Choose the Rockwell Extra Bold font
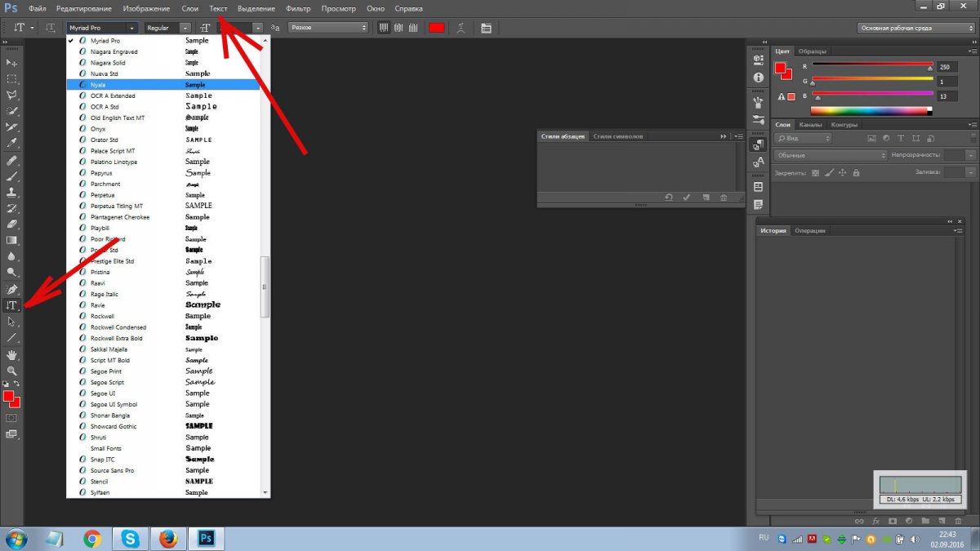The width and height of the screenshot is (980, 551). [x=163, y=338]
